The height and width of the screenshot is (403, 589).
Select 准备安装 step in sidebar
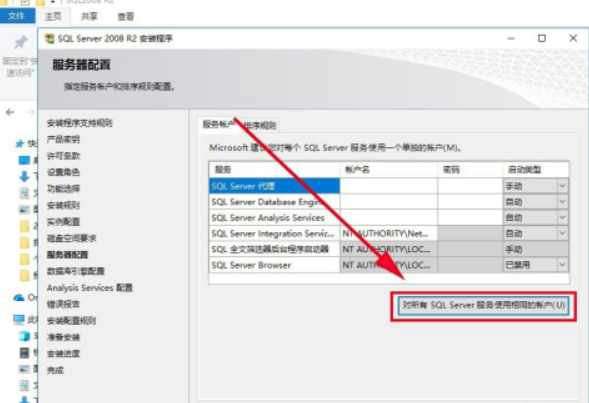[x=63, y=337]
